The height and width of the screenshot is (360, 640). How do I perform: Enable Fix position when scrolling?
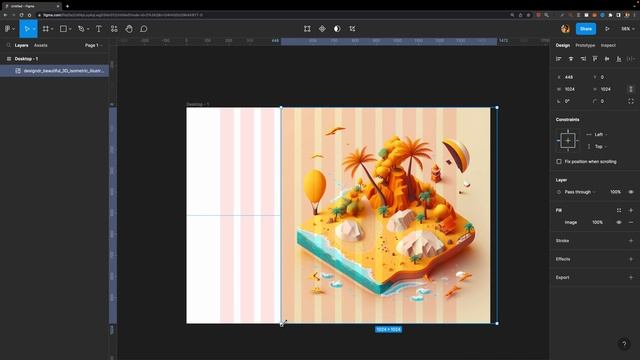click(559, 162)
